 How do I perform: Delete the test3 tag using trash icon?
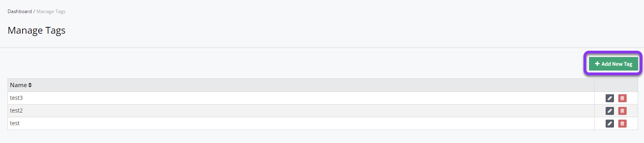point(622,98)
